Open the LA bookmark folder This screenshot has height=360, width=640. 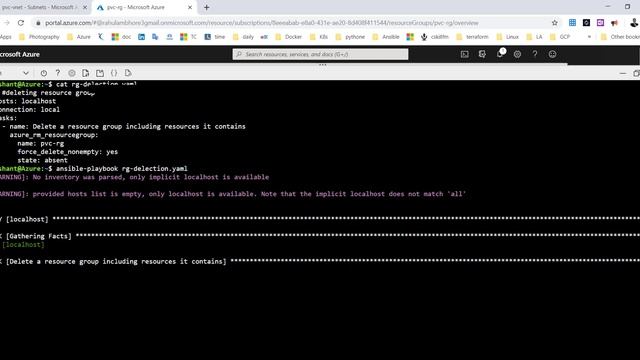534,37
